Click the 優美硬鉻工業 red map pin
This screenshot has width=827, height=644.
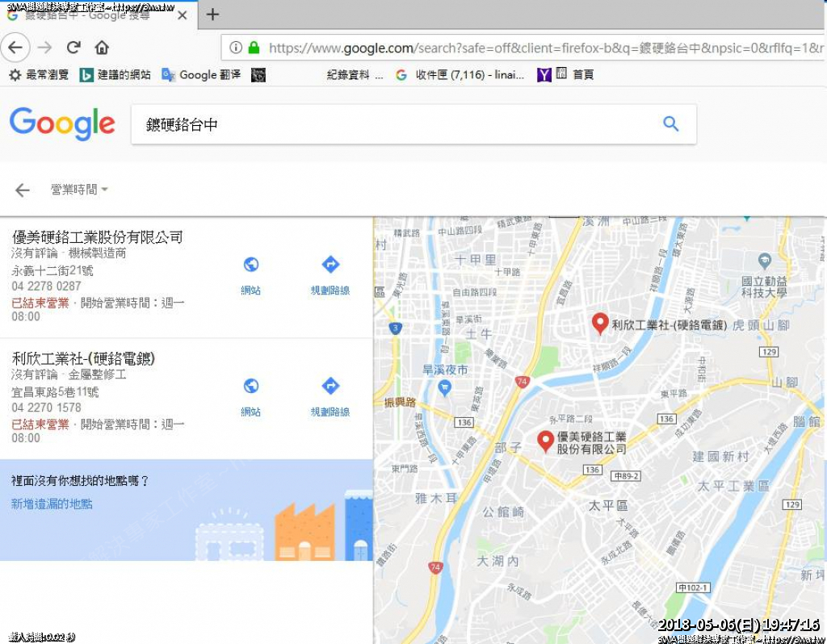point(545,441)
